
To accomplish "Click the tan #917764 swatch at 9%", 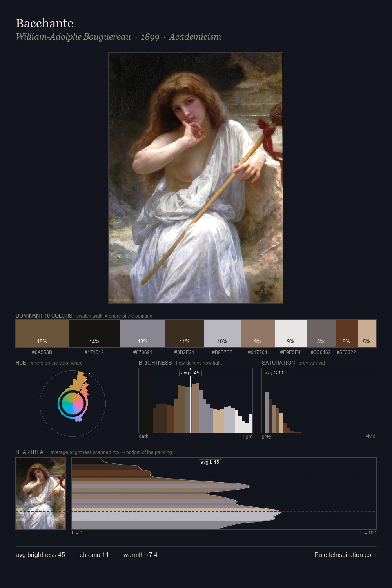I will click(x=258, y=334).
